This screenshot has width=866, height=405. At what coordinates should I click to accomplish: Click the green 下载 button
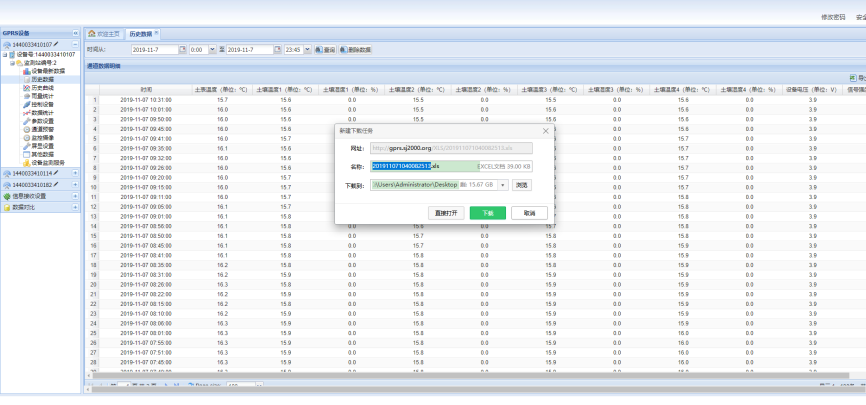click(487, 213)
